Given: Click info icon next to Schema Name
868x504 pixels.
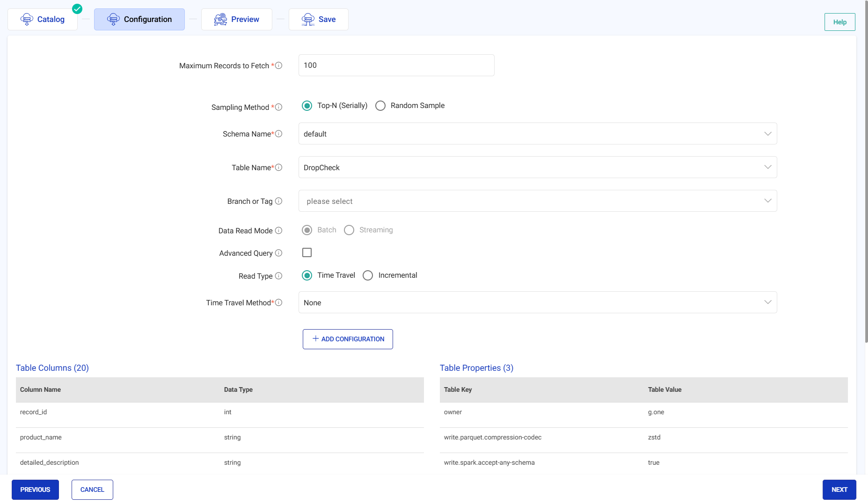Looking at the screenshot, I should pos(278,134).
